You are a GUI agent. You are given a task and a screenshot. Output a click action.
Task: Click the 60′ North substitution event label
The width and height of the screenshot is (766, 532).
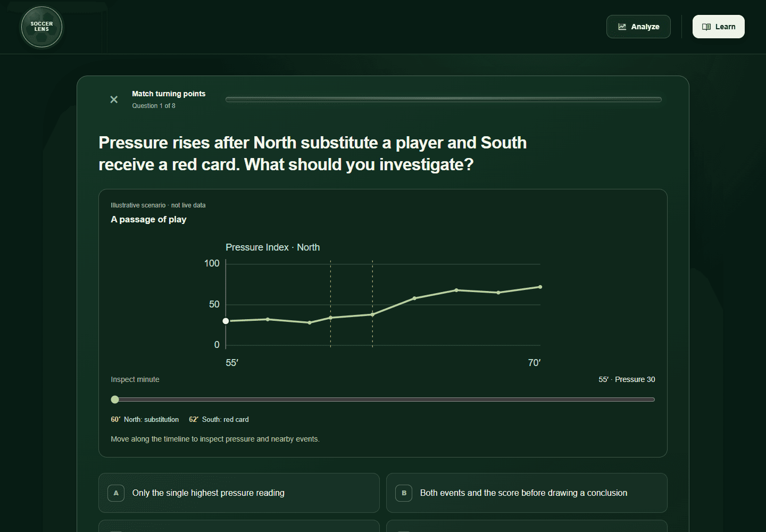coord(145,420)
